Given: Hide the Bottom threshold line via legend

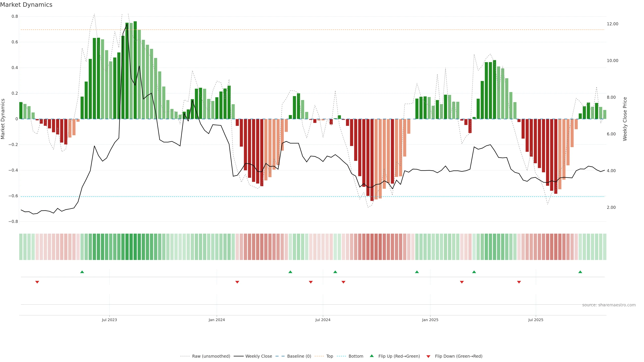Looking at the screenshot, I should pyautogui.click(x=356, y=356).
